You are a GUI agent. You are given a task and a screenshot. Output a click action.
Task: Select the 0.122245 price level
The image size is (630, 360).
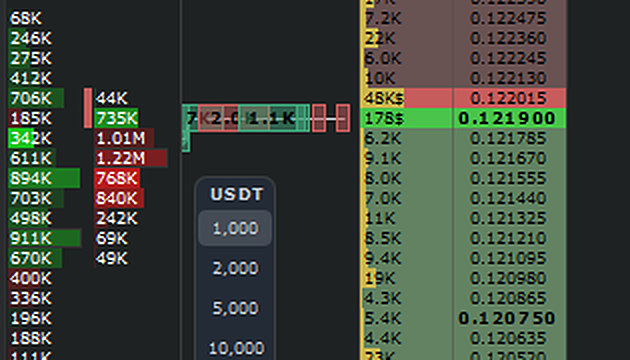[x=508, y=58]
